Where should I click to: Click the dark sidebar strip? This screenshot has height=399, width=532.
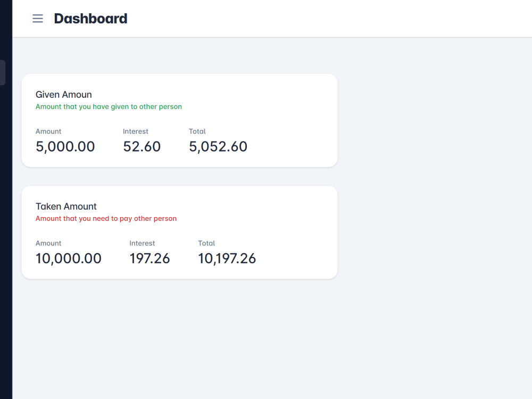click(6, 213)
